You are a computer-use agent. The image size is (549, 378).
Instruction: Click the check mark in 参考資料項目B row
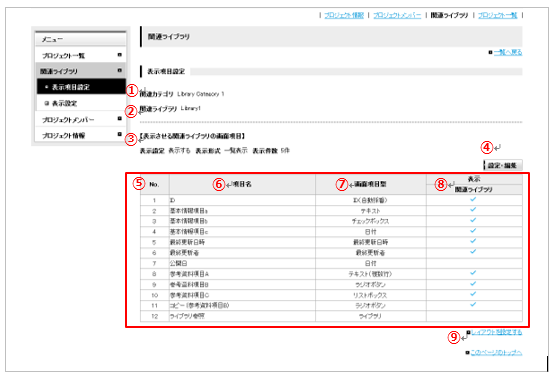tap(473, 283)
